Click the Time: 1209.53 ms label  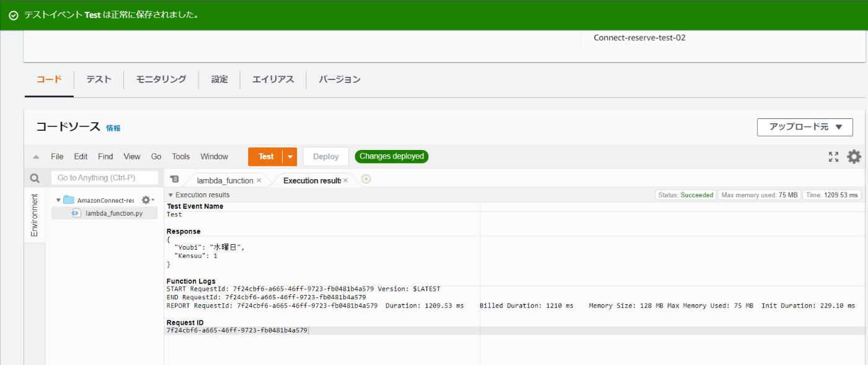(832, 195)
